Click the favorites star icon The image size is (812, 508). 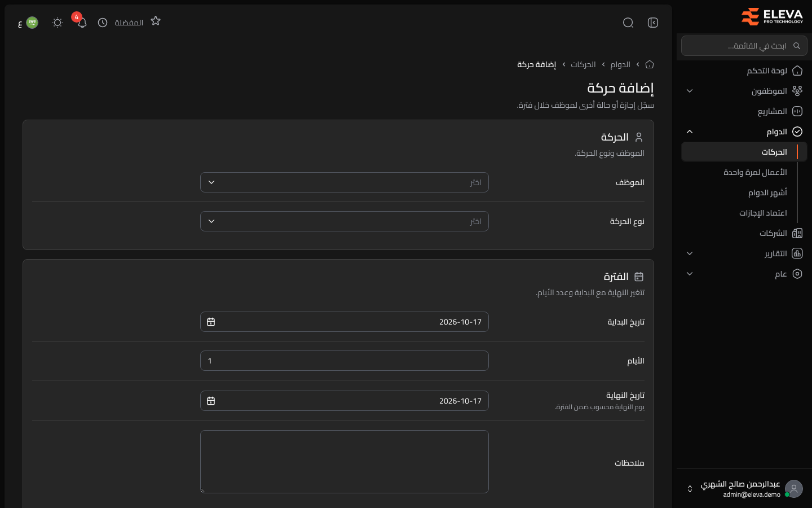(x=156, y=21)
